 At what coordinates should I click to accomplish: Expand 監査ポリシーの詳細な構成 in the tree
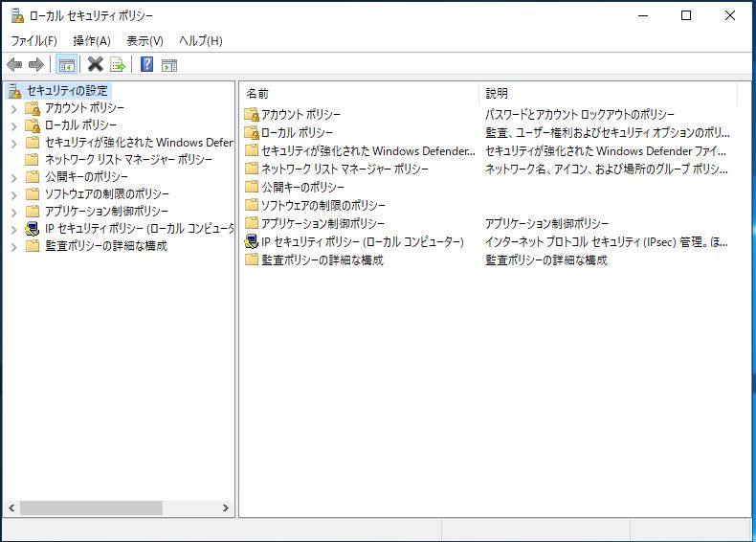pyautogui.click(x=14, y=246)
